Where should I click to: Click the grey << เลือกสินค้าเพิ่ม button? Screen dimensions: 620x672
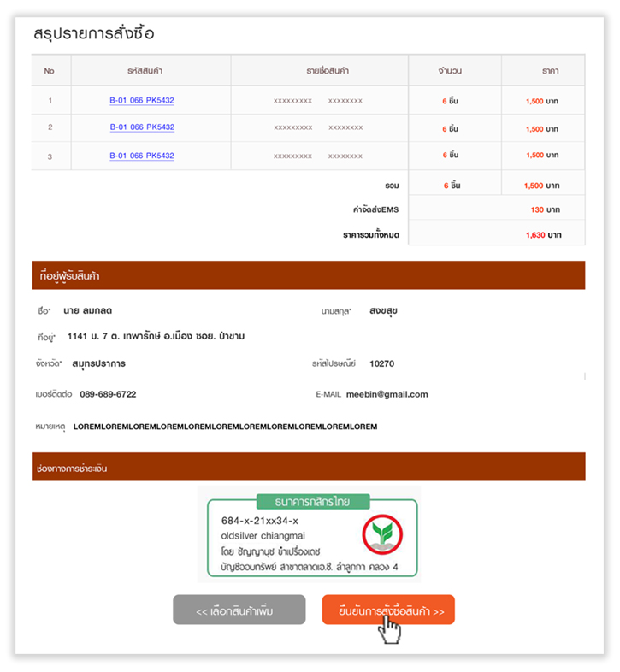[239, 610]
